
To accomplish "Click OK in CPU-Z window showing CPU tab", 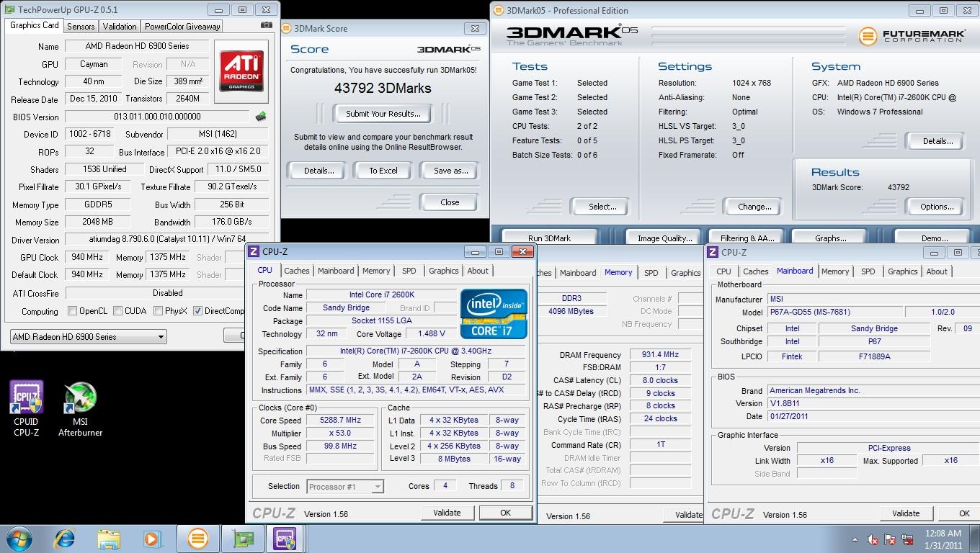I will [505, 513].
